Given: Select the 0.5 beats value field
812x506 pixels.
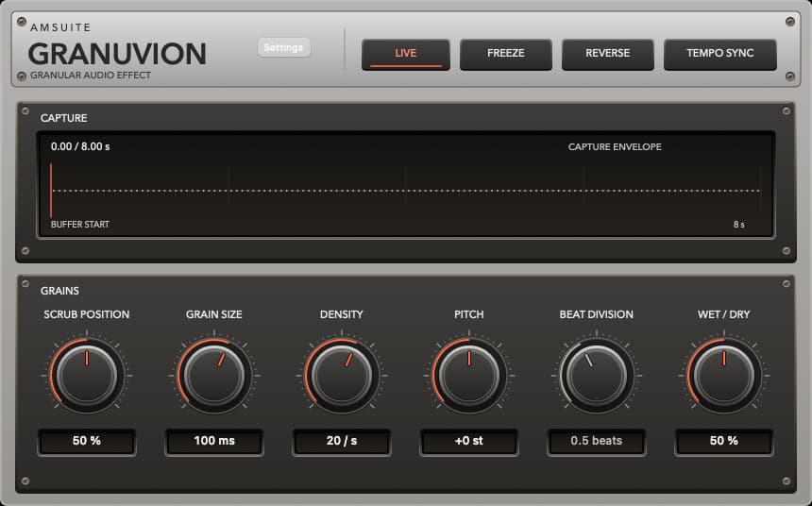Looking at the screenshot, I should (x=597, y=441).
